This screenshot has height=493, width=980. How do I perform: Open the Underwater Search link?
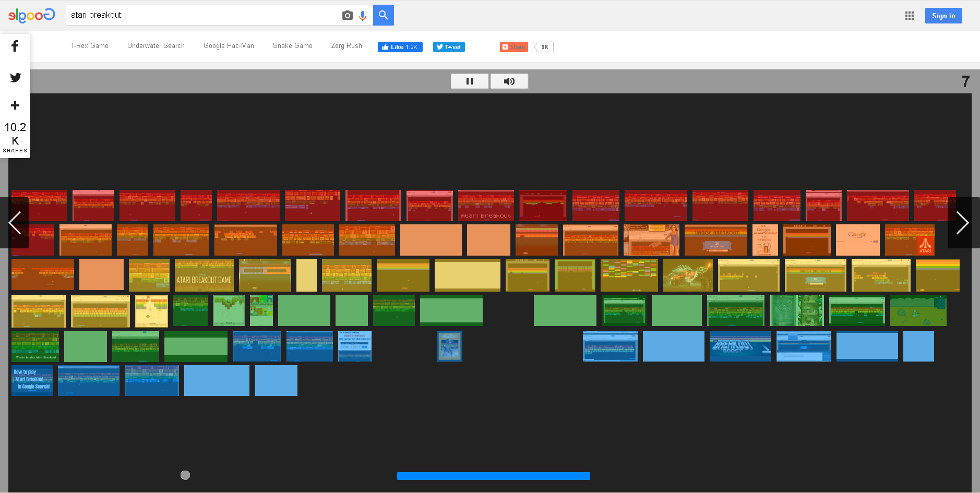point(156,46)
